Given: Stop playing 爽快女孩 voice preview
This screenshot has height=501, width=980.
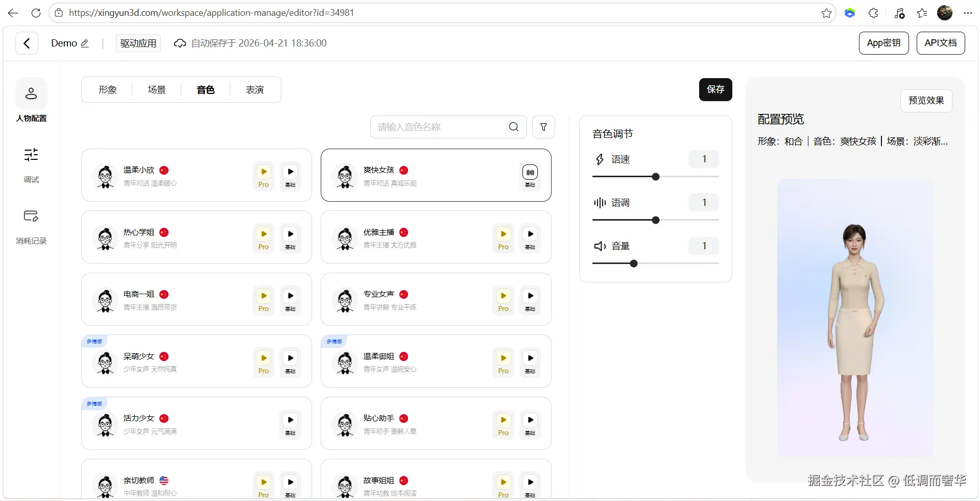Looking at the screenshot, I should 530,173.
